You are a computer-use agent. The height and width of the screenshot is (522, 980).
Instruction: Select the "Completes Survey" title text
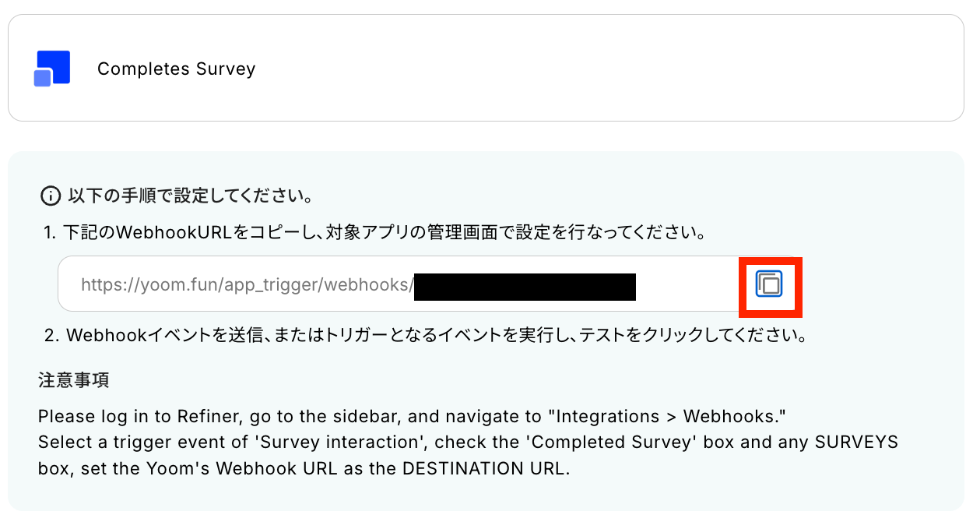pos(176,69)
